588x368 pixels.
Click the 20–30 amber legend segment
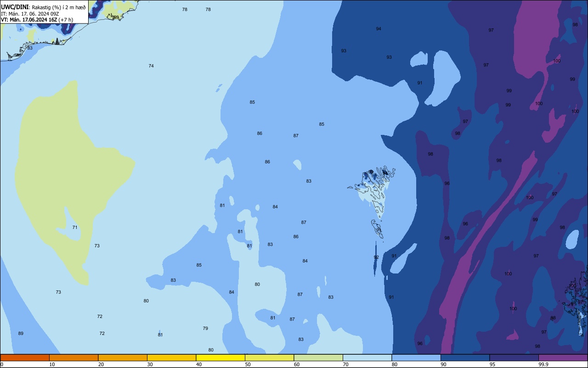(x=123, y=357)
